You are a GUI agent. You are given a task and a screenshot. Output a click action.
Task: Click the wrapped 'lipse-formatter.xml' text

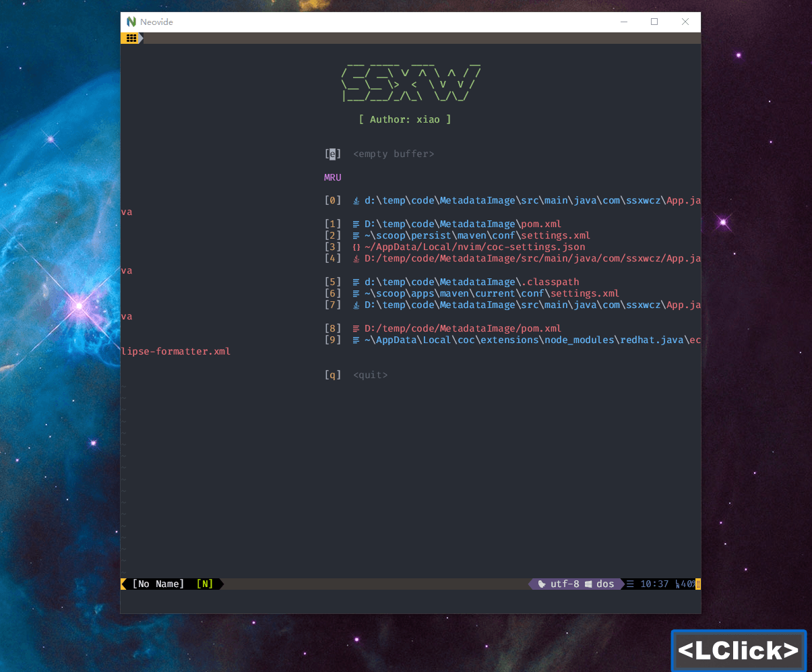(x=176, y=351)
